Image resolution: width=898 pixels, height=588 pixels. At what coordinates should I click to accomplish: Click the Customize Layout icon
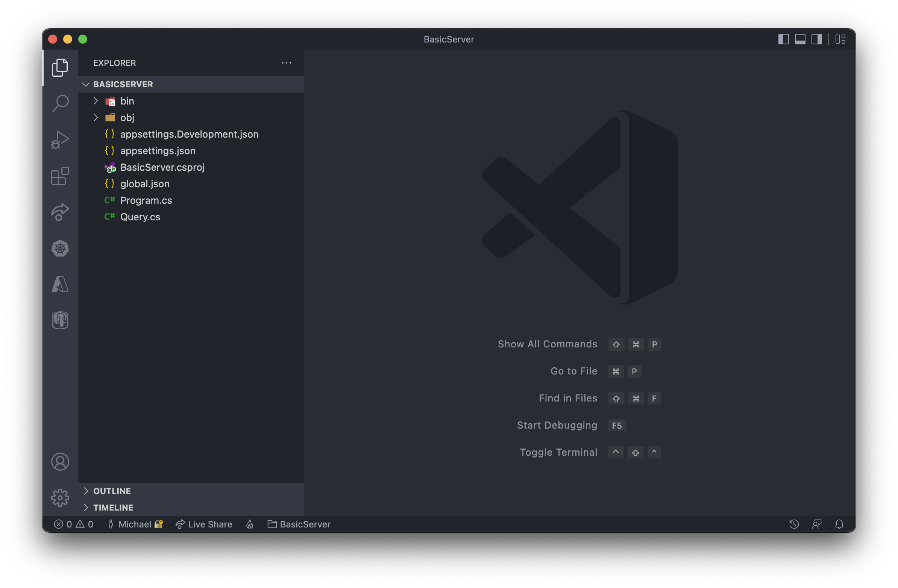(x=840, y=39)
